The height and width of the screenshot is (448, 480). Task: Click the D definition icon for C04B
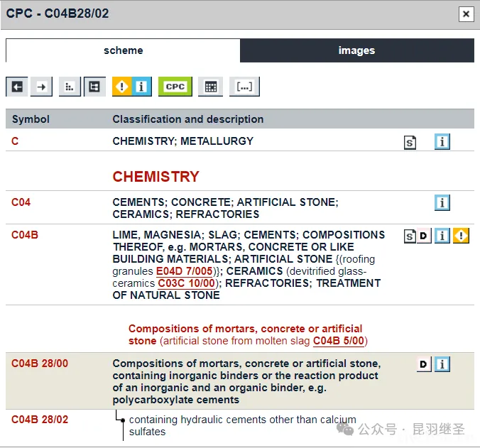coord(424,236)
